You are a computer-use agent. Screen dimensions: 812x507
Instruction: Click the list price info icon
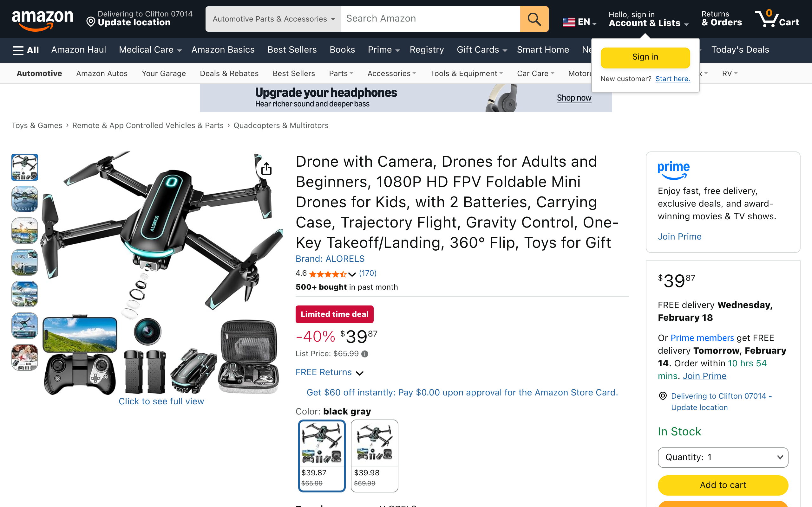[365, 354]
